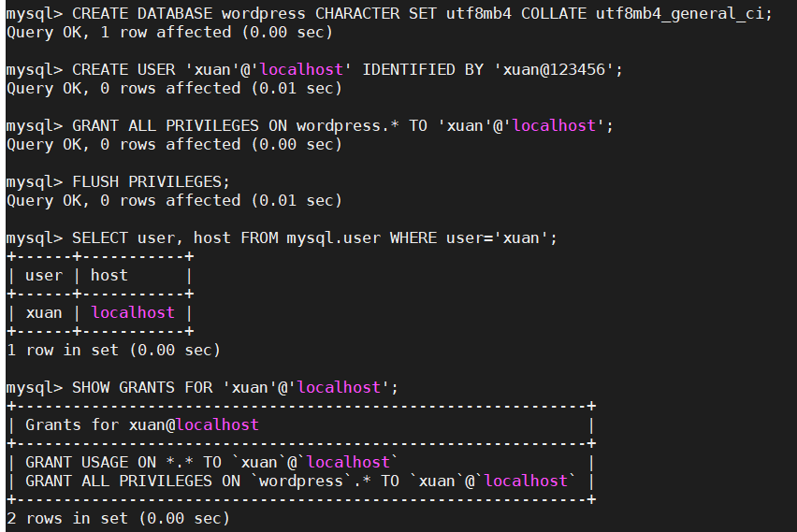Click the "localhost" value in the result row
The image size is (797, 532).
133,312
